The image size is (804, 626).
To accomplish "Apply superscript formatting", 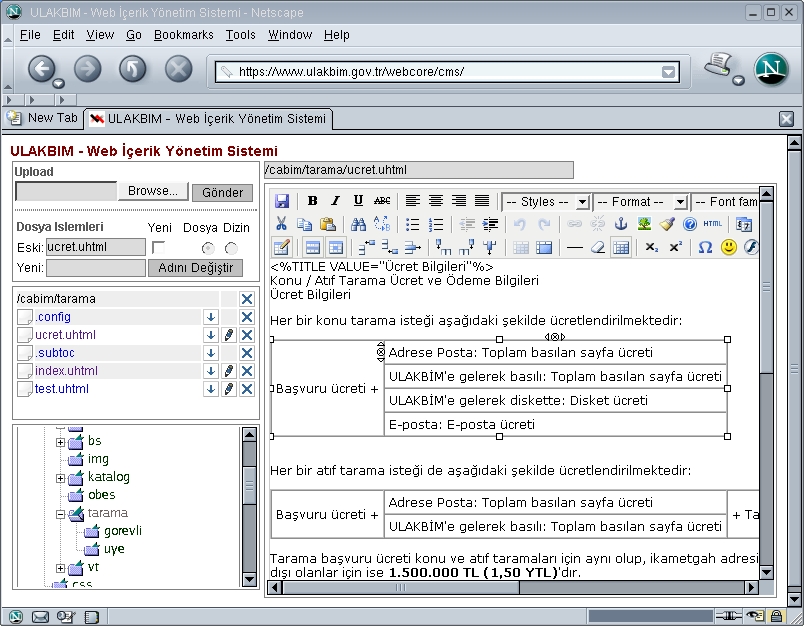I will tap(675, 248).
